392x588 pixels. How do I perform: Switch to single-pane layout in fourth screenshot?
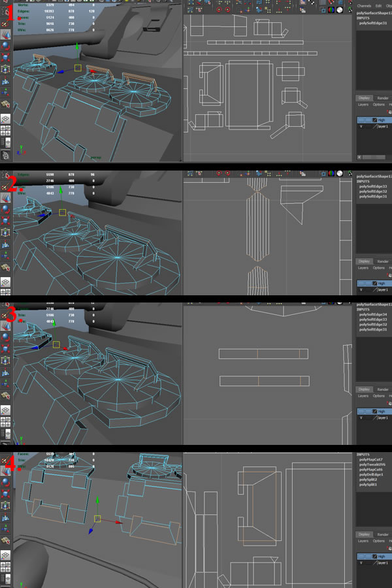[x=5, y=555]
